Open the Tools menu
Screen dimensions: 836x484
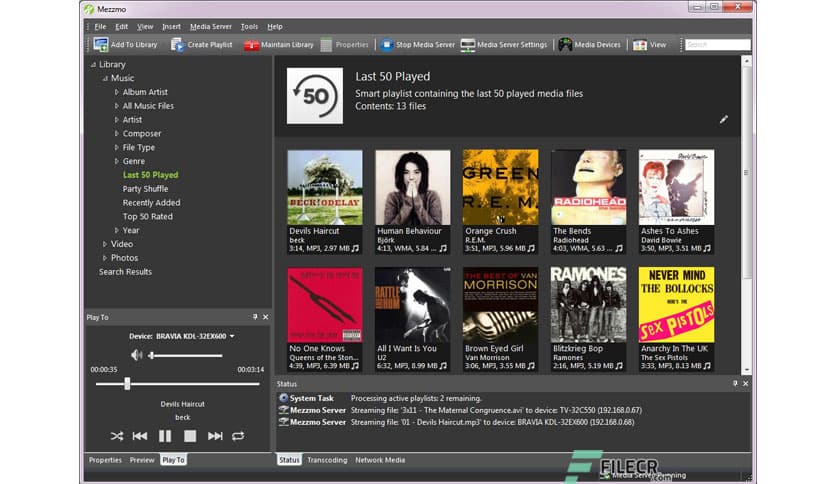point(249,27)
